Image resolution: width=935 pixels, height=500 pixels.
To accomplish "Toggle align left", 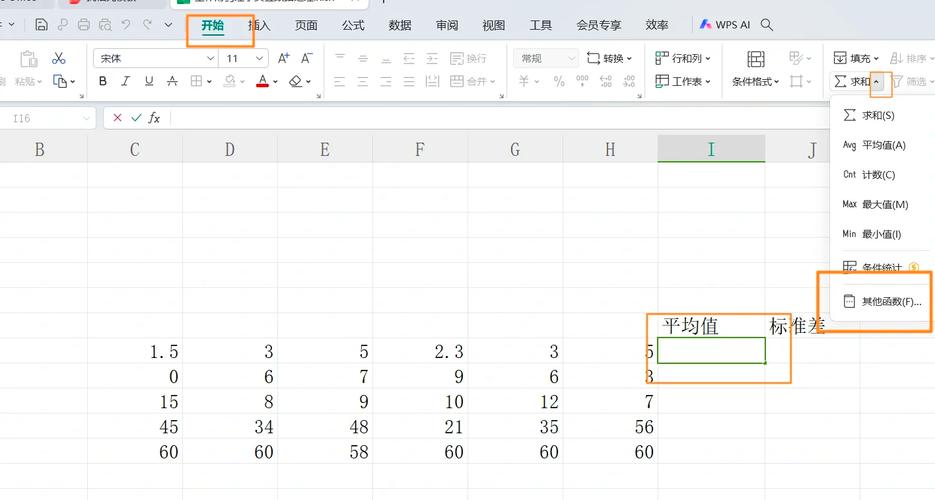I will click(340, 81).
